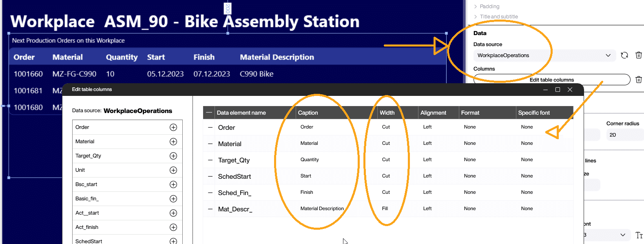Remove the Mat_Descr_ column with its minus icon

[x=210, y=209]
